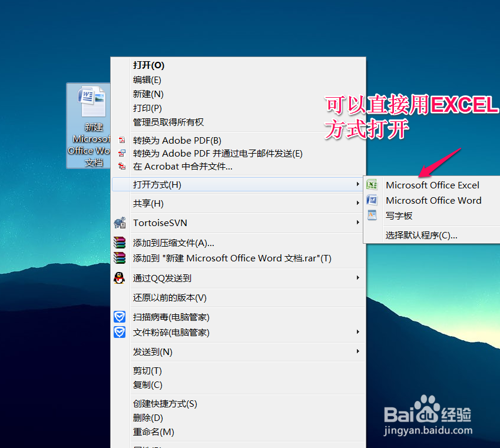Click the Word icon in the submenu
The height and width of the screenshot is (448, 500).
tap(372, 200)
